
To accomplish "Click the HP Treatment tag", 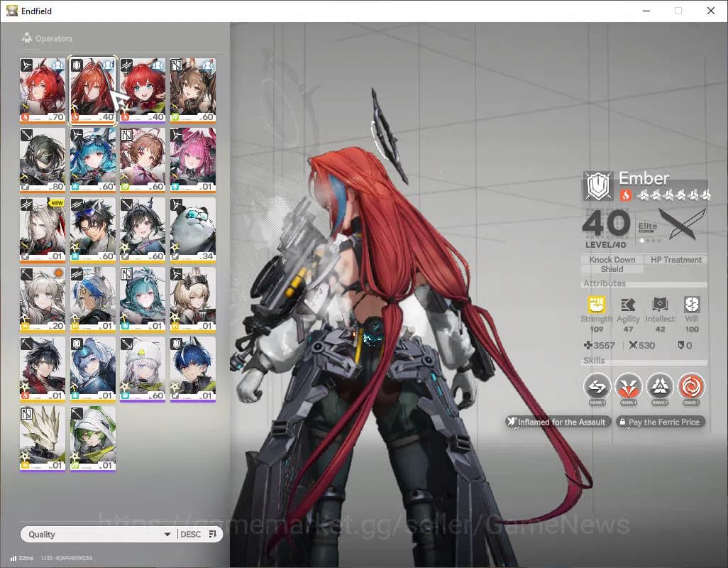I will point(676,260).
